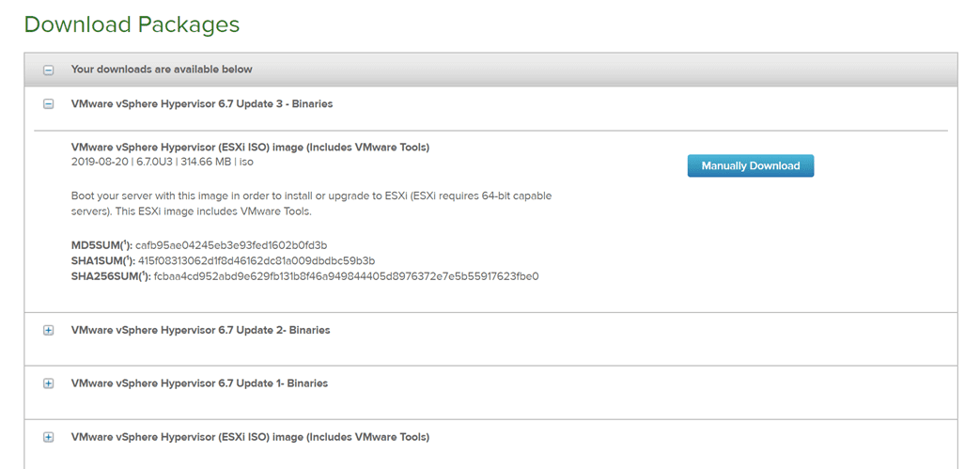
Task: Expand the 6.7 Update 2 Binaries section
Action: tap(48, 330)
